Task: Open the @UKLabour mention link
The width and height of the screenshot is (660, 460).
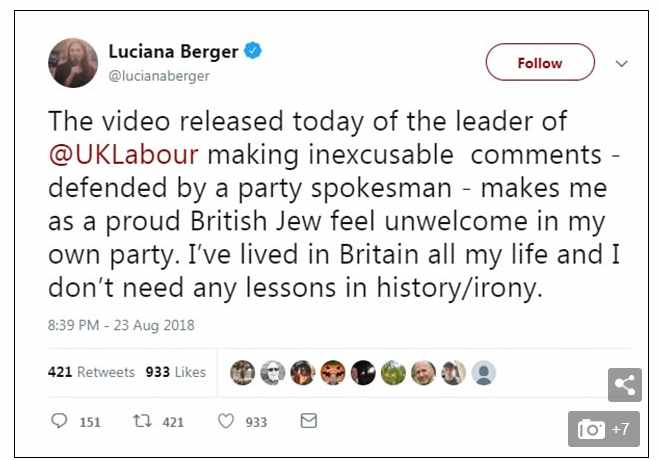Action: click(123, 154)
